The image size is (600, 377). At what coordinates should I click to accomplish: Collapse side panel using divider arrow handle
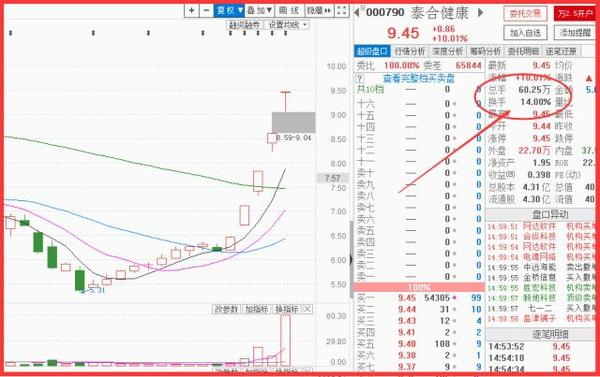pos(351,260)
